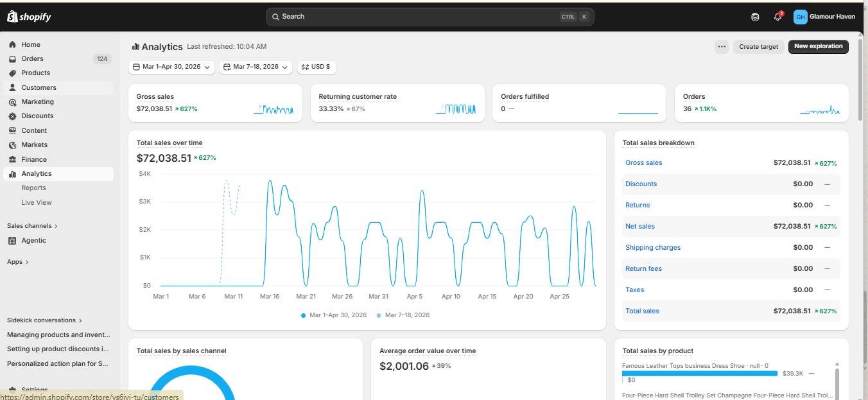868x400 pixels.
Task: Go to Reports in sidebar
Action: coord(33,188)
